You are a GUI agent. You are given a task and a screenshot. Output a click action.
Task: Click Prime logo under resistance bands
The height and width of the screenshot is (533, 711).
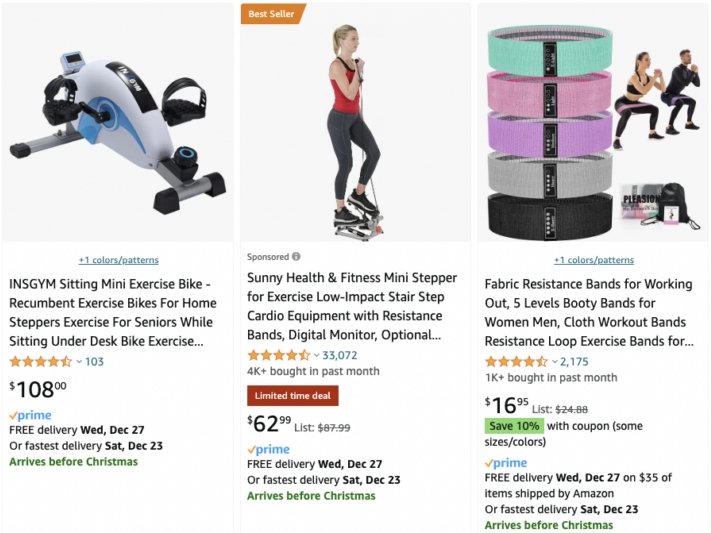point(506,463)
